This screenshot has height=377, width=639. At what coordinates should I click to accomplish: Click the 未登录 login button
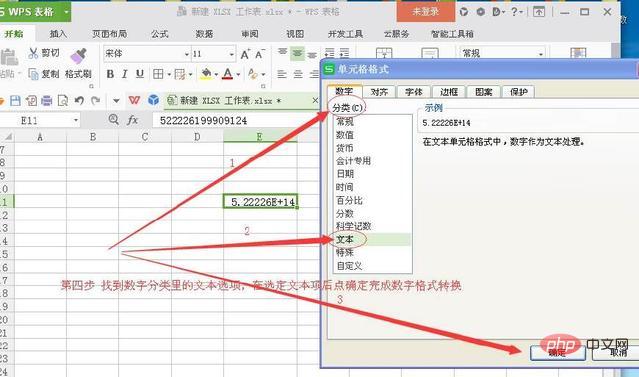(x=425, y=11)
